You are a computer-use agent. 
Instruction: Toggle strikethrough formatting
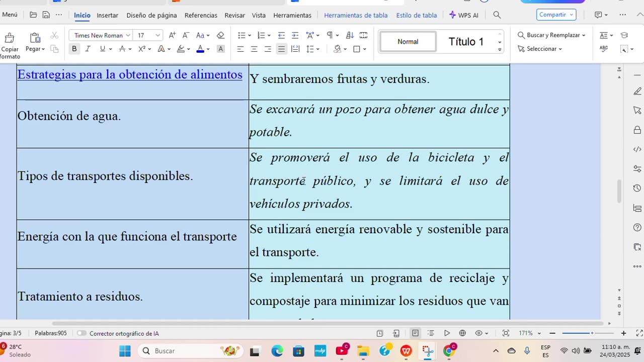(122, 49)
